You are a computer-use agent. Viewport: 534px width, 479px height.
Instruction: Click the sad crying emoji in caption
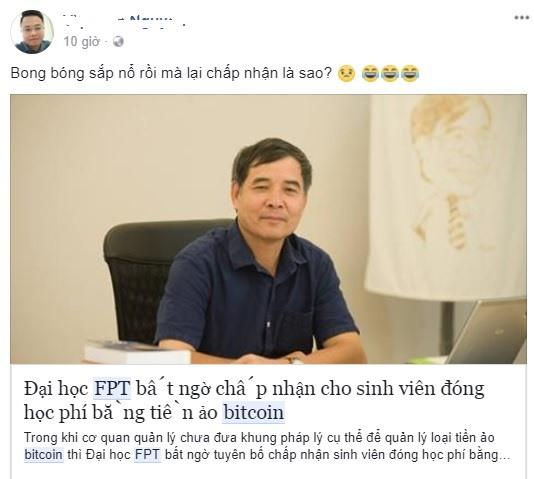point(346,74)
